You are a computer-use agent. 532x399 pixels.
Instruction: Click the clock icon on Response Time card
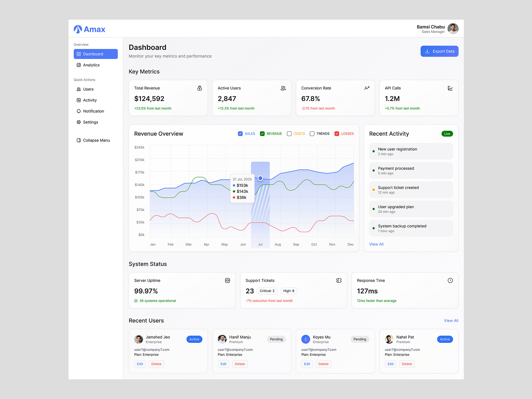point(450,280)
